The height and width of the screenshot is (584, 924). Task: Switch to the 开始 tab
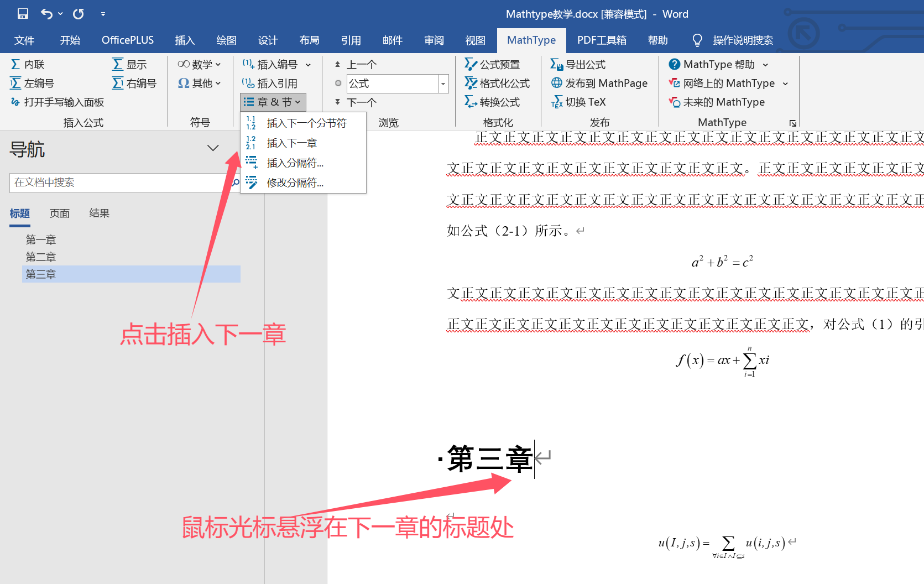point(70,40)
